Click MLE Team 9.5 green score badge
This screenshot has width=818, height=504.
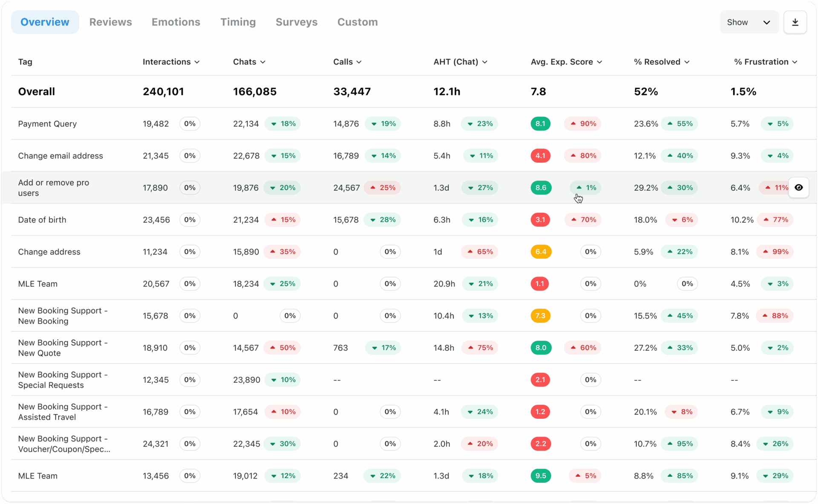click(x=541, y=476)
